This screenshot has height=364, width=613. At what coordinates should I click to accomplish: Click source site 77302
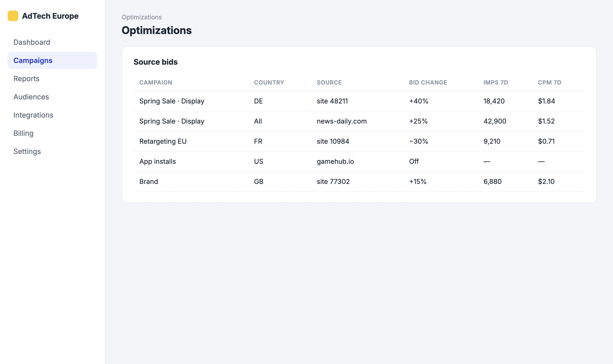[x=333, y=182]
